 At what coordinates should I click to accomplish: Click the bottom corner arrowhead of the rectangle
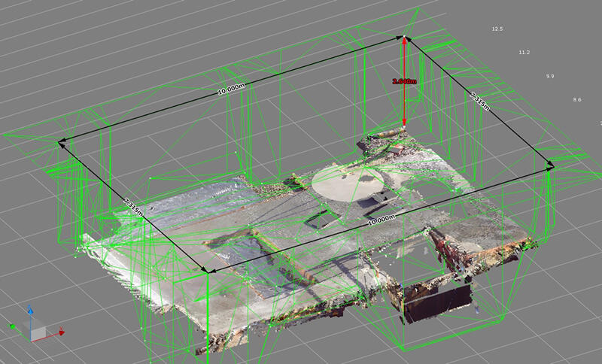pos(207,271)
